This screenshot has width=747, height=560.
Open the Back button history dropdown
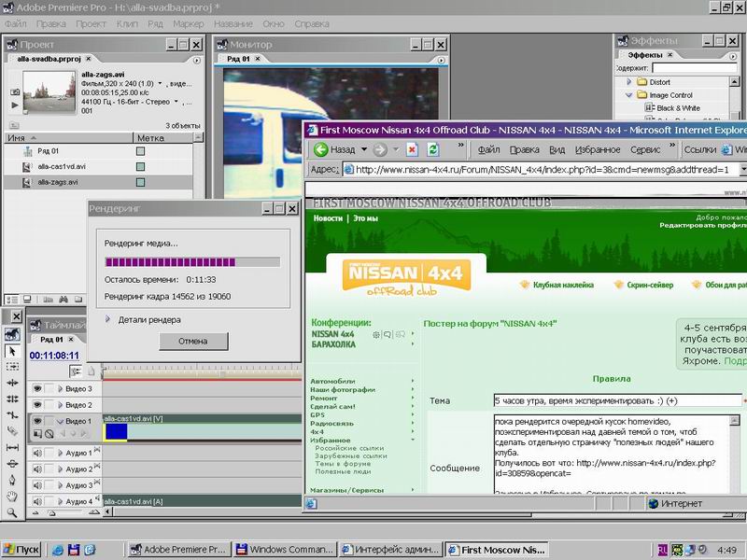tap(364, 149)
